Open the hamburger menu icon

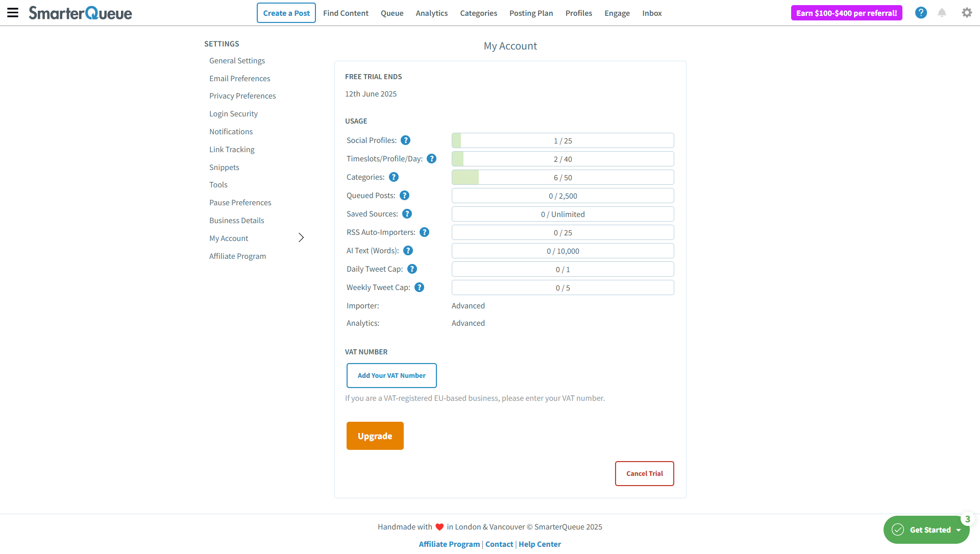click(x=13, y=13)
